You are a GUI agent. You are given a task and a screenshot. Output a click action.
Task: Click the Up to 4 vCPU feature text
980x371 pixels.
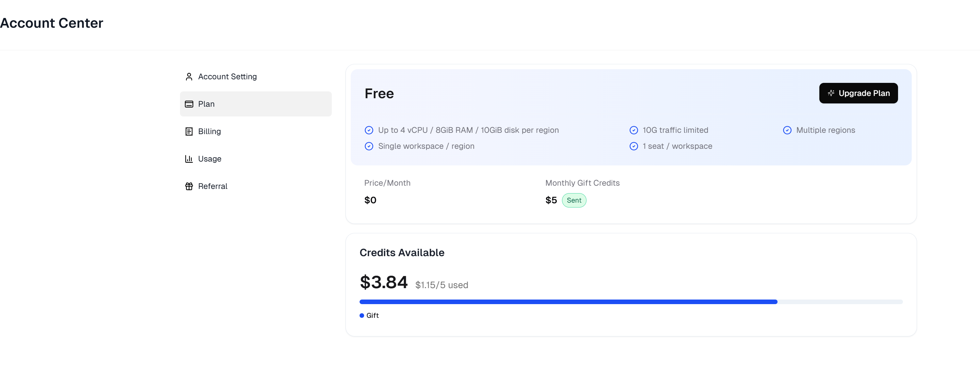pos(468,131)
